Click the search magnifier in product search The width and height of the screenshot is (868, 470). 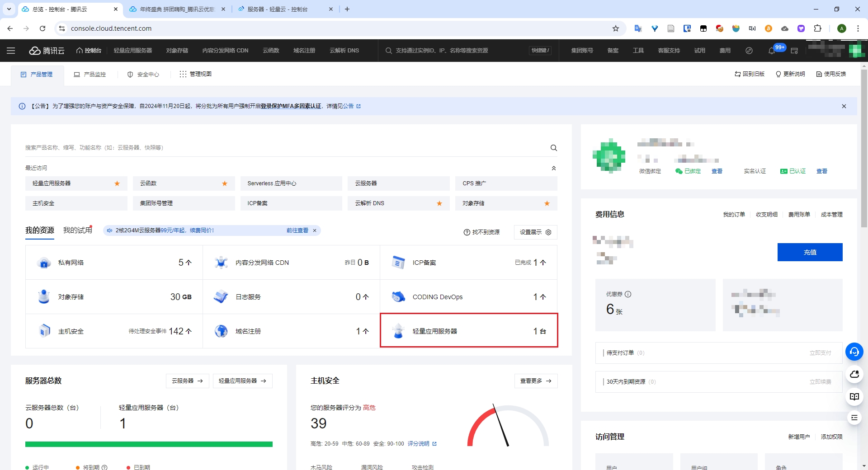click(553, 148)
